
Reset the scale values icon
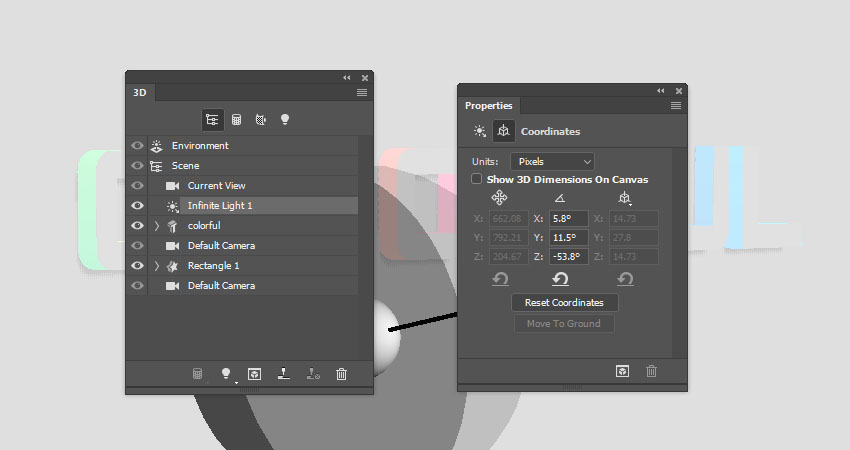[624, 279]
